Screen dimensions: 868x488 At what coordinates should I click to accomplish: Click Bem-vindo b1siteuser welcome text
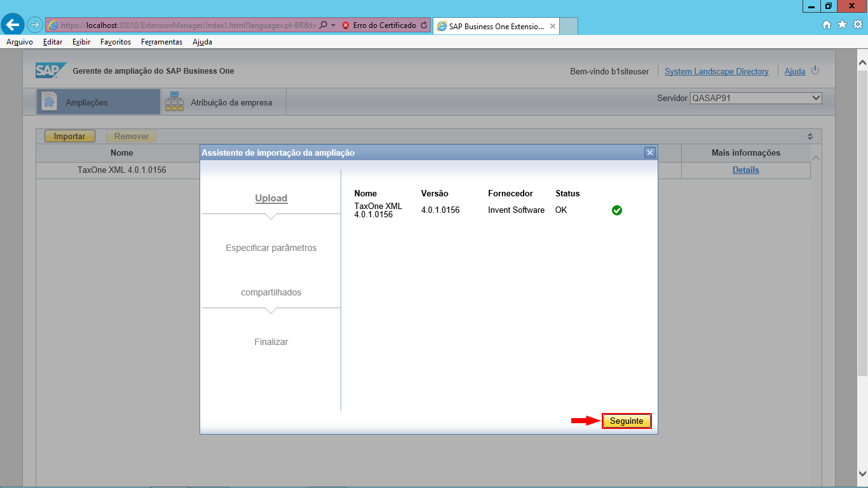[609, 71]
